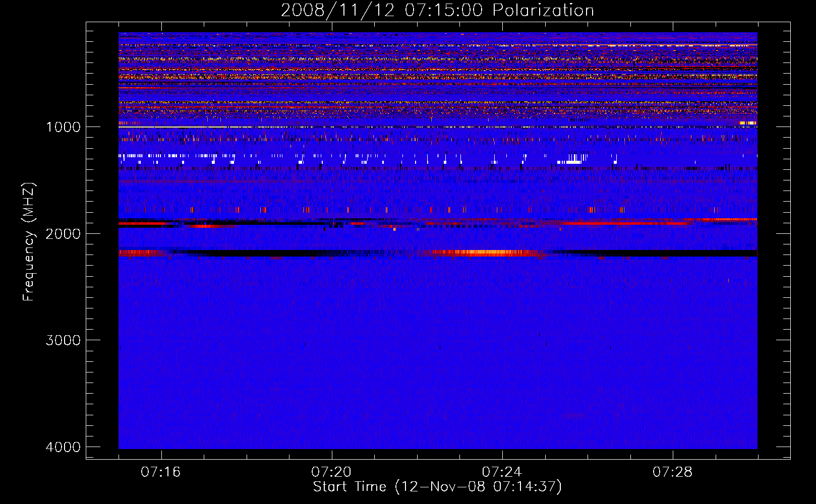Viewport: 816px width, 504px height.
Task: Select the '4000' frequency axis label
Action: coord(64,447)
